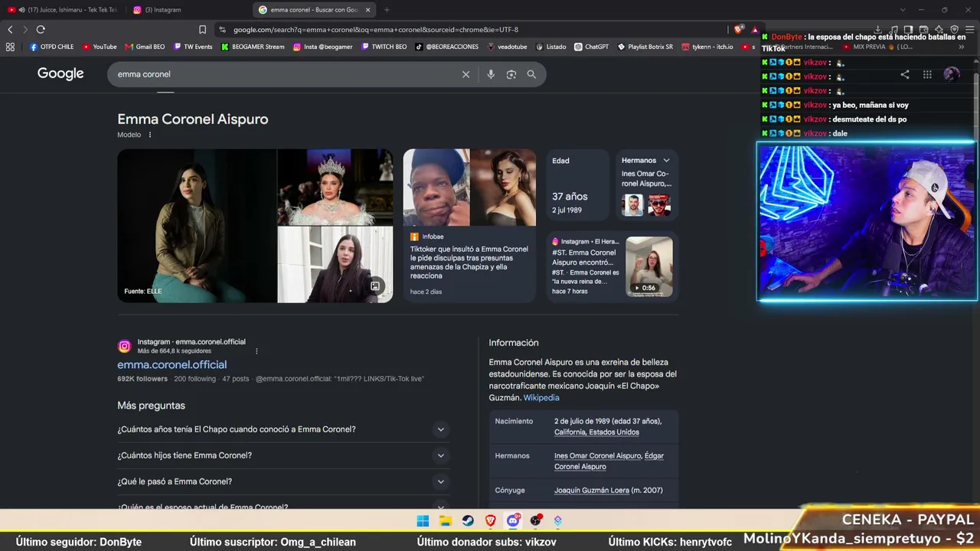Click the Google logo
This screenshot has height=551, width=980.
coord(60,74)
